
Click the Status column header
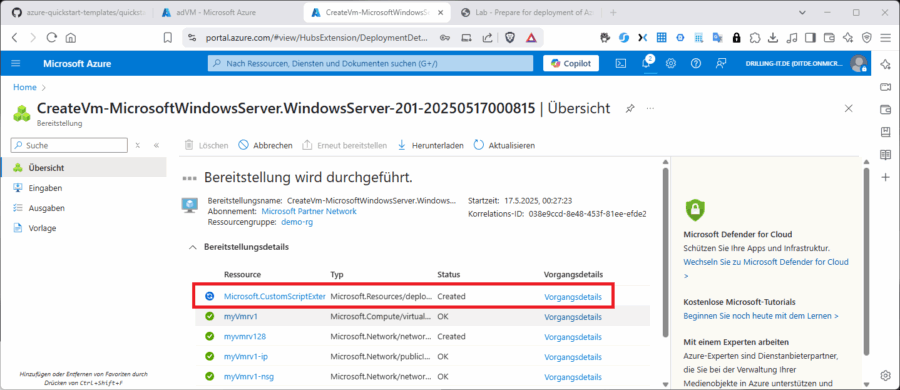[x=448, y=274]
